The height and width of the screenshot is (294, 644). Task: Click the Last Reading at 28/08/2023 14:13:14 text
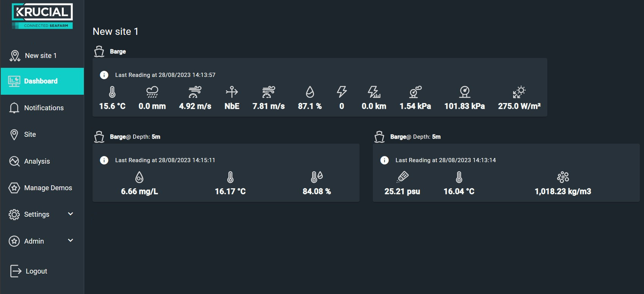coord(446,160)
